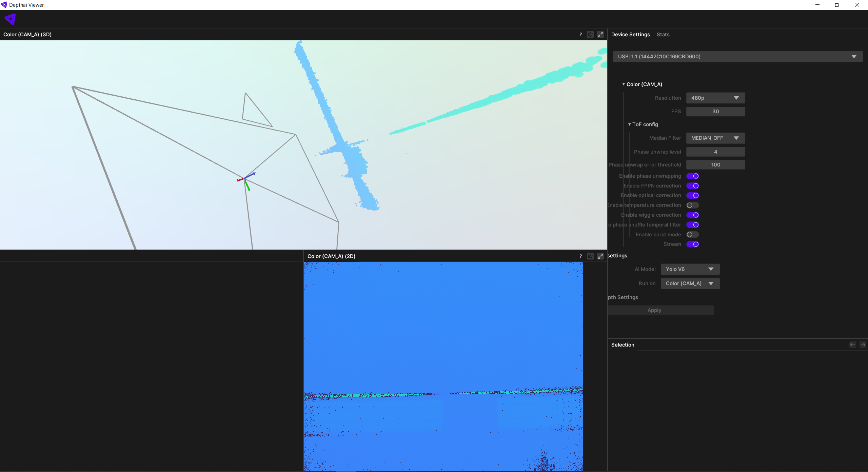Image resolution: width=868 pixels, height=472 pixels.
Task: Open the USB device selector dropdown
Action: [x=737, y=57]
